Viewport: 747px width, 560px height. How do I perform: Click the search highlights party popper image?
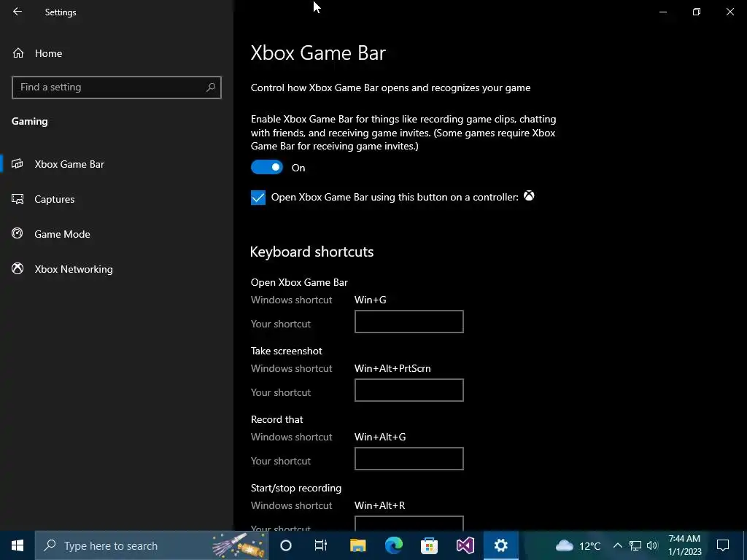click(239, 545)
